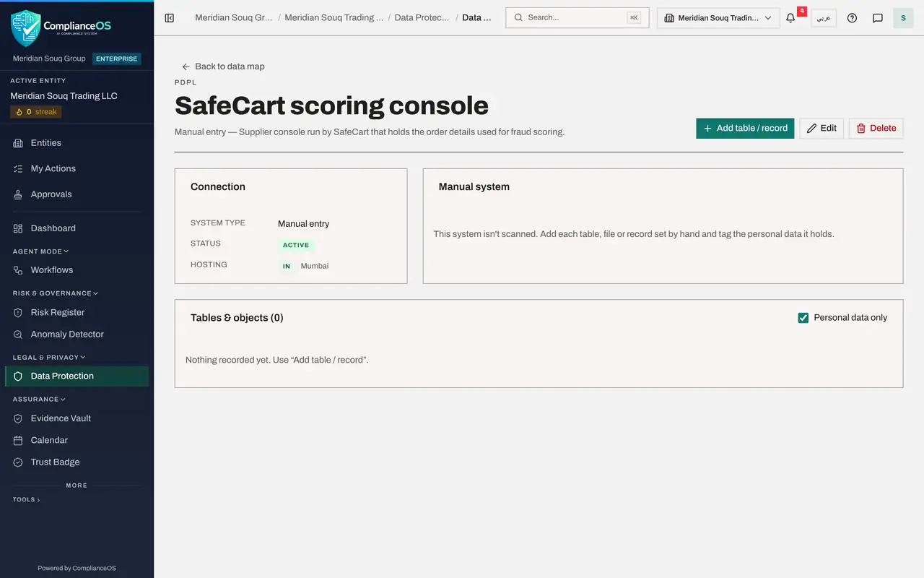Click the Calendar icon in sidebar
Screen dimensions: 924x578
[18, 440]
